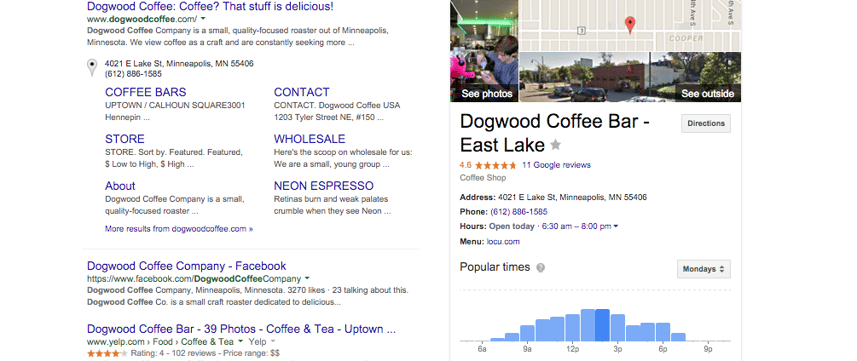Open the See photos thumbnail
Viewport: 857px width, 361px height.
pyautogui.click(x=484, y=51)
